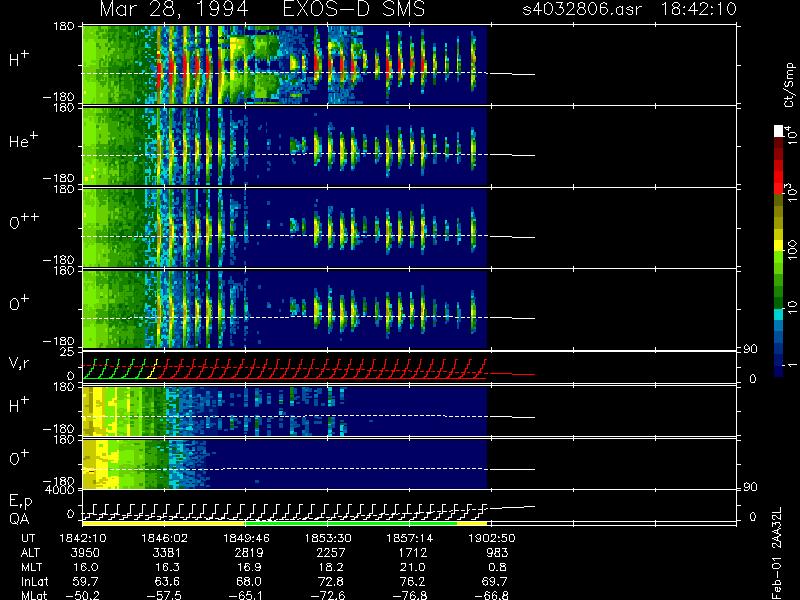Click the white E,p step trace
This screenshot has height=600, width=800.
tap(286, 511)
